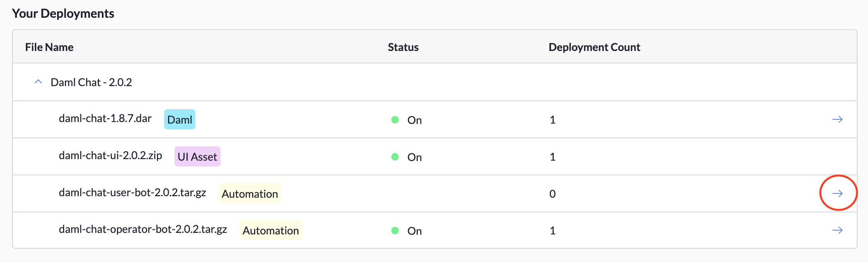Click the chevron beside Daml Chat - 2.0.2
868x263 pixels.
pyautogui.click(x=38, y=82)
